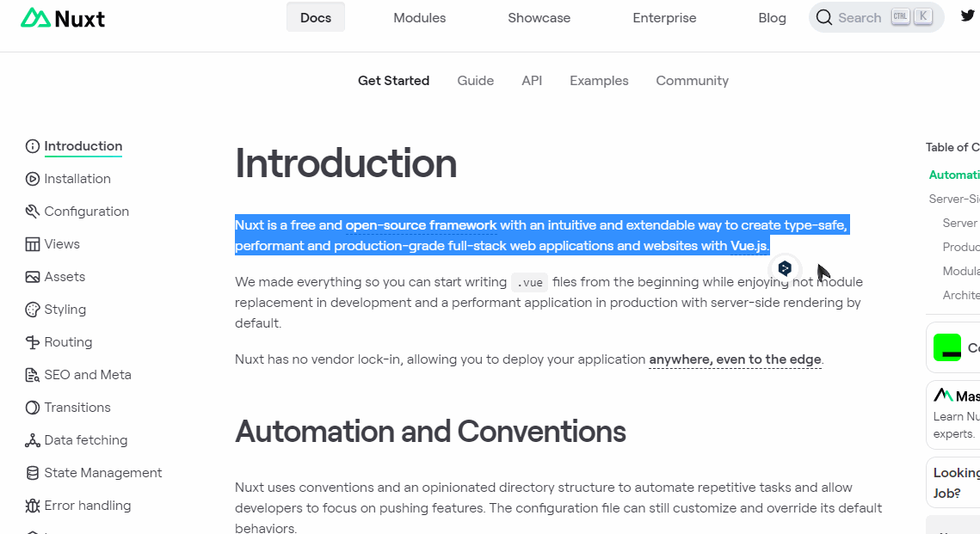Click the Routing signpost icon in the sidebar
Screen dimensions: 980x534
(x=33, y=342)
